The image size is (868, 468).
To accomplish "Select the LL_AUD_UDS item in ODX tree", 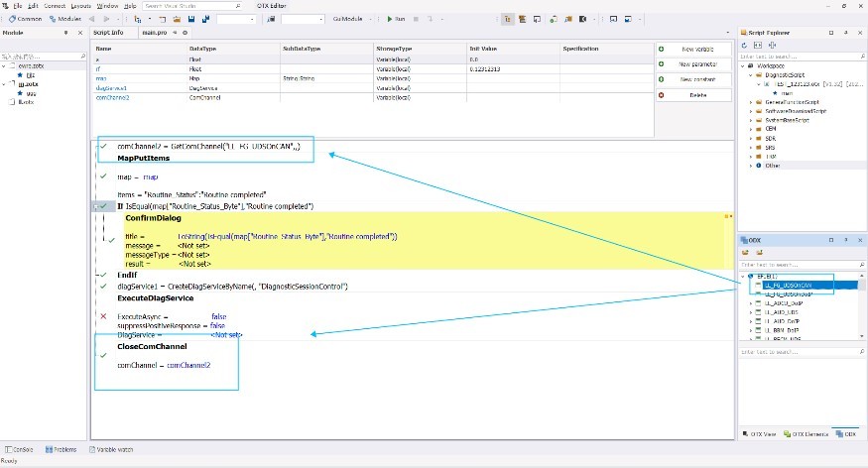I will (x=781, y=312).
